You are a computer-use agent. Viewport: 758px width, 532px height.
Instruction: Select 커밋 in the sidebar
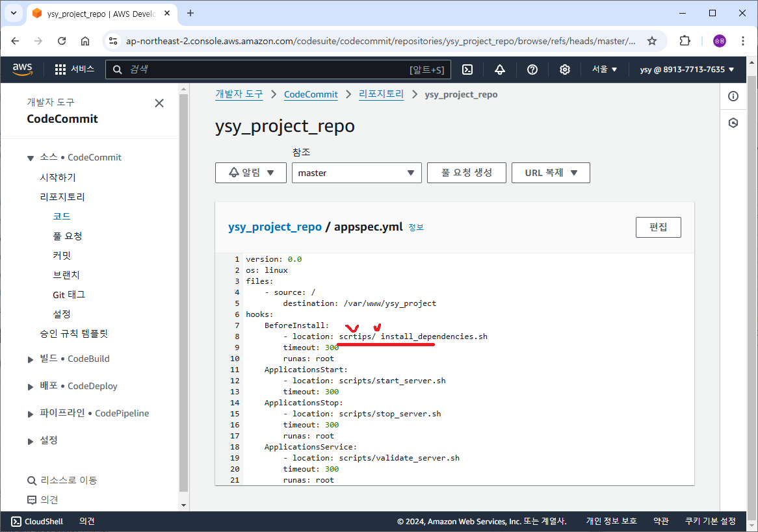(x=61, y=256)
